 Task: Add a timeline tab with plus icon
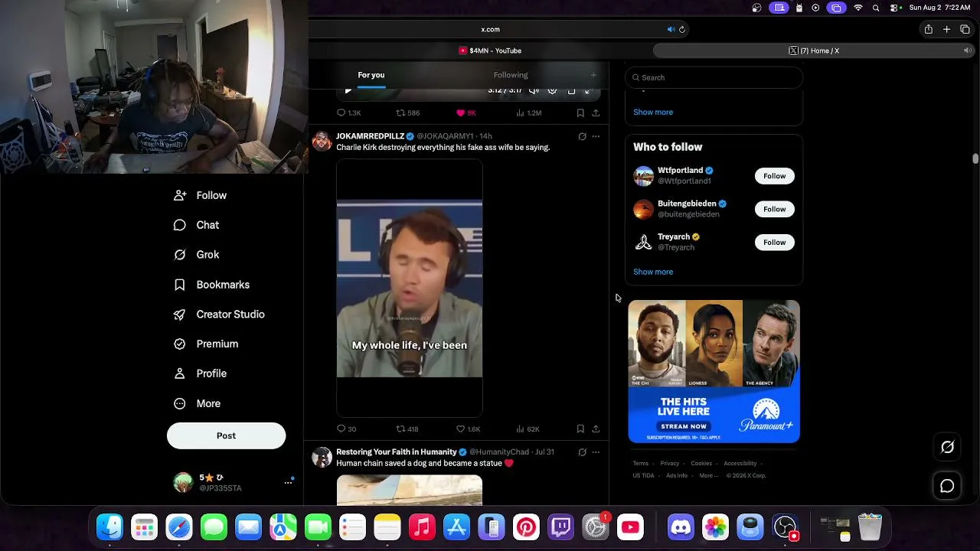pos(593,75)
